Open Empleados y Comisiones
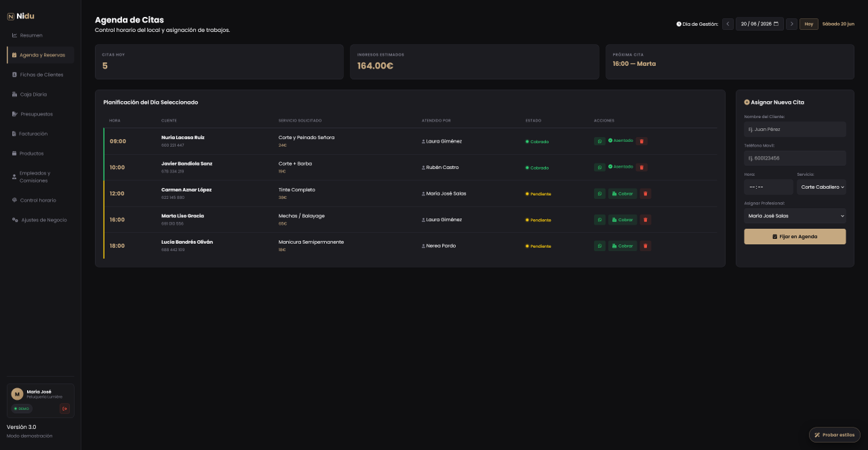Viewport: 868px width, 450px height. point(41,176)
